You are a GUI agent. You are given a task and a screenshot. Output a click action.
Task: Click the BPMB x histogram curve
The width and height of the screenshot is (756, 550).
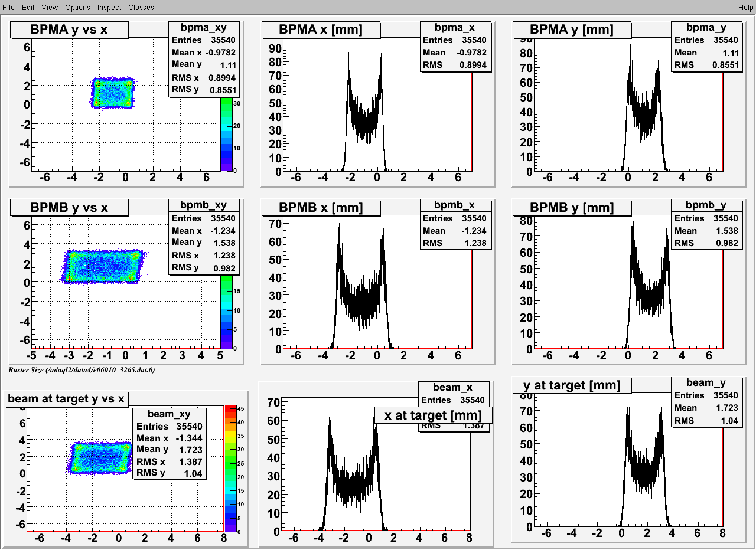click(360, 301)
